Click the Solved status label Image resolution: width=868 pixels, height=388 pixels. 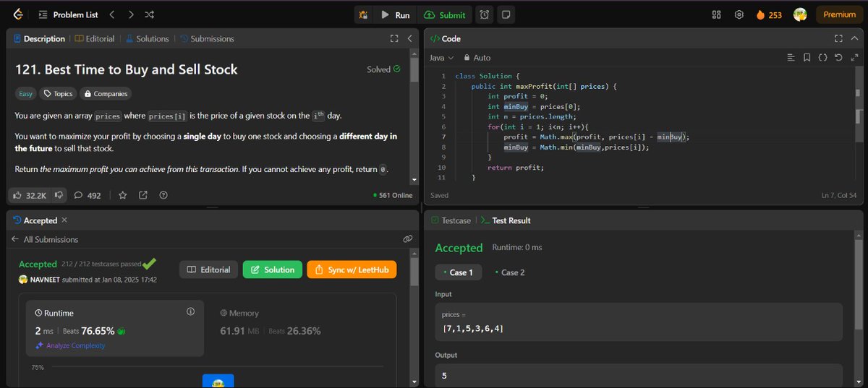[383, 69]
